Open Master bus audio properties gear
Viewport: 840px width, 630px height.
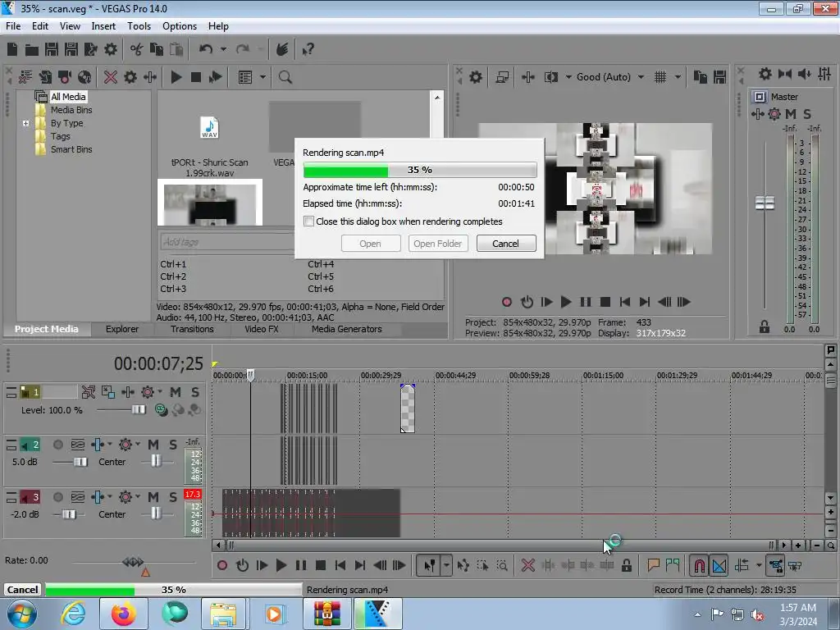(x=765, y=74)
